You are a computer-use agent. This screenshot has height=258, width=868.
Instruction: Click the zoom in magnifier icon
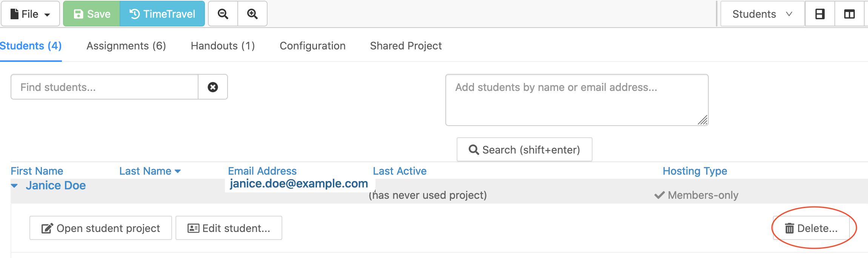pos(252,14)
